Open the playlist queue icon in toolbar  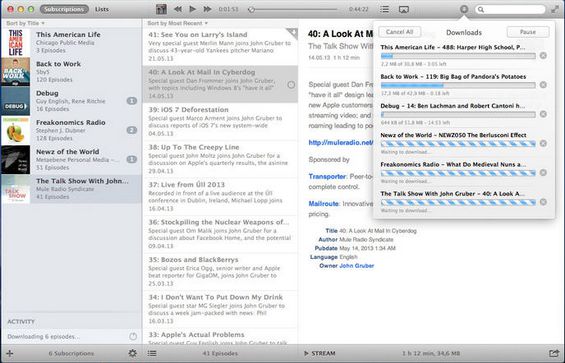384,9
